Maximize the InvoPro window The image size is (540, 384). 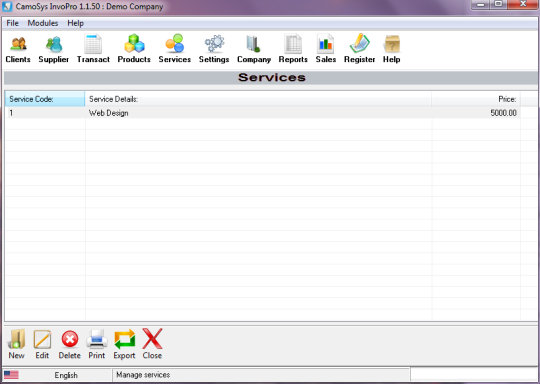[x=498, y=4]
